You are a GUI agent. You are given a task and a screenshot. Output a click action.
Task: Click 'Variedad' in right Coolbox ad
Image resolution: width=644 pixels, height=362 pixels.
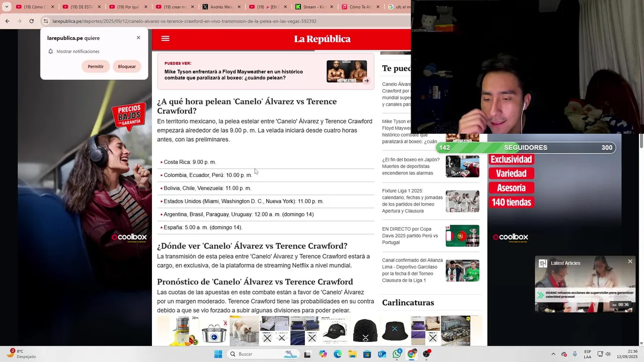click(x=511, y=173)
